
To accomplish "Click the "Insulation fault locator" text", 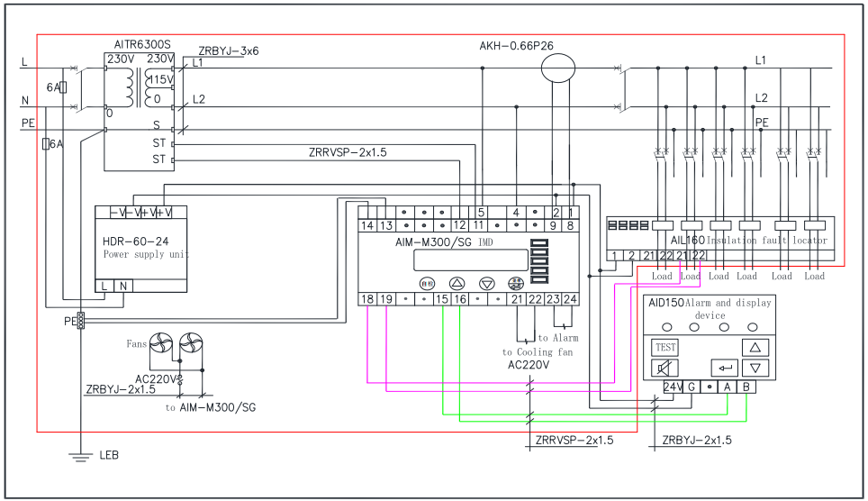I will click(767, 241).
